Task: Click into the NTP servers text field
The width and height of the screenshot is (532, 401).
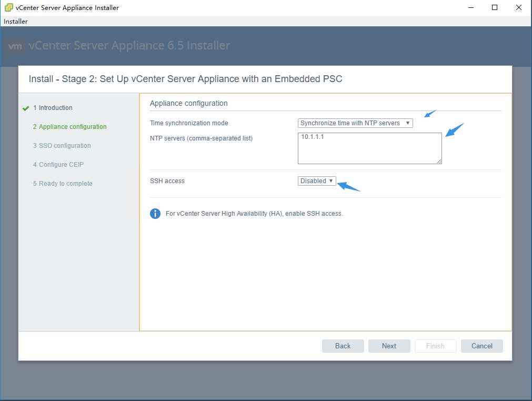Action: click(369, 148)
